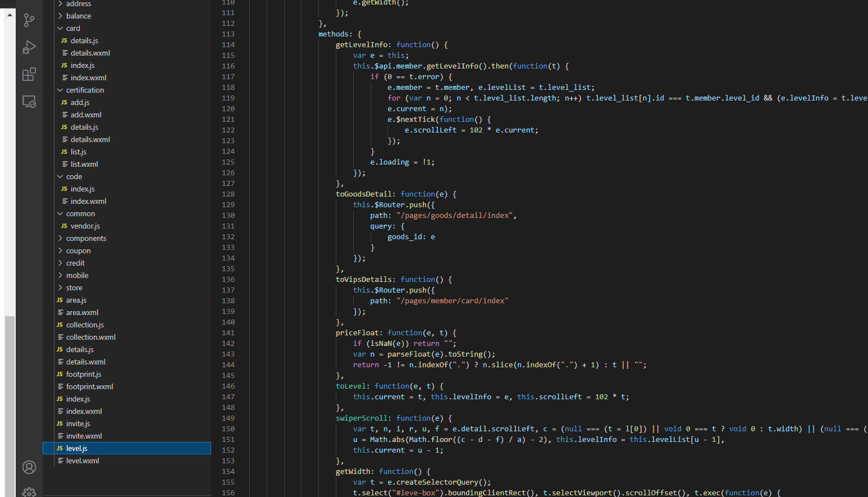Click the "/pages/goods/detail/index" string
868x497 pixels.
pos(454,216)
